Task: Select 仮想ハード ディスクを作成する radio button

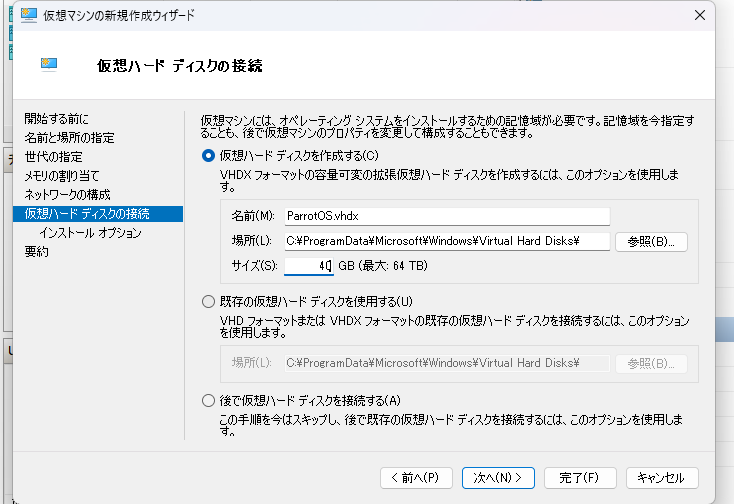Action: (x=208, y=155)
